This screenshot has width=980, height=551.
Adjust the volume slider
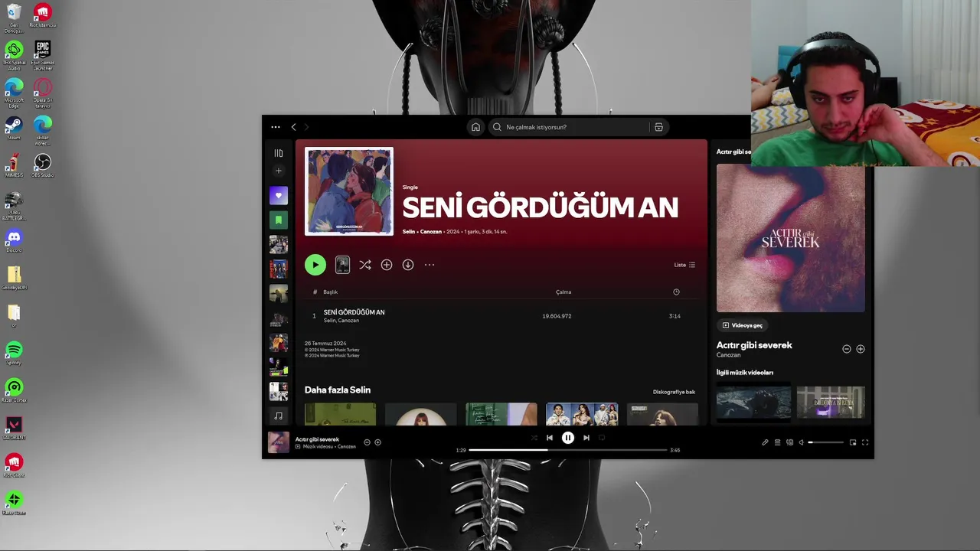click(826, 442)
